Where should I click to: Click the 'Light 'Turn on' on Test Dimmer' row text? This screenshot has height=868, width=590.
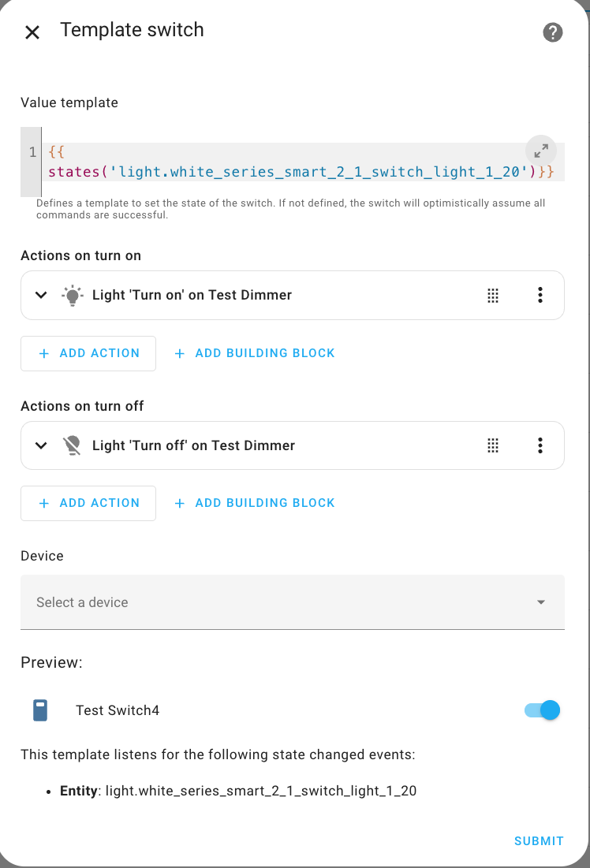(192, 295)
